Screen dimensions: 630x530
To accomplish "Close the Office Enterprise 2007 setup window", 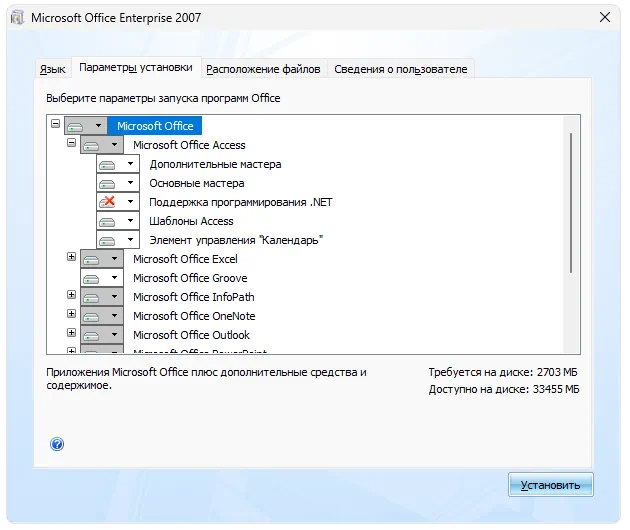I will click(x=605, y=17).
